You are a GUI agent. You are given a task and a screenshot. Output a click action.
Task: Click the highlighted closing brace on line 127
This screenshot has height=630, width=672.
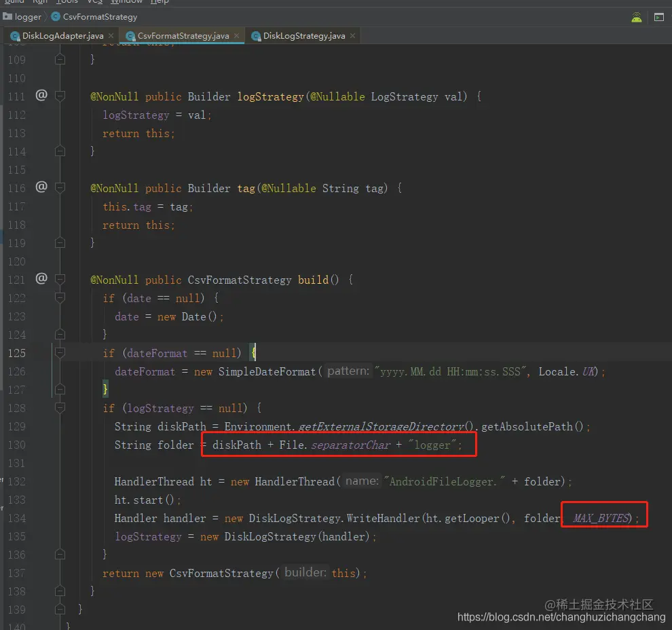point(105,389)
